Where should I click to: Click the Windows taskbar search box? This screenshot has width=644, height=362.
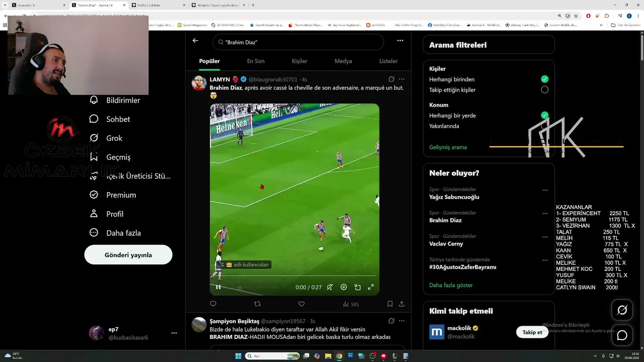click(x=272, y=356)
